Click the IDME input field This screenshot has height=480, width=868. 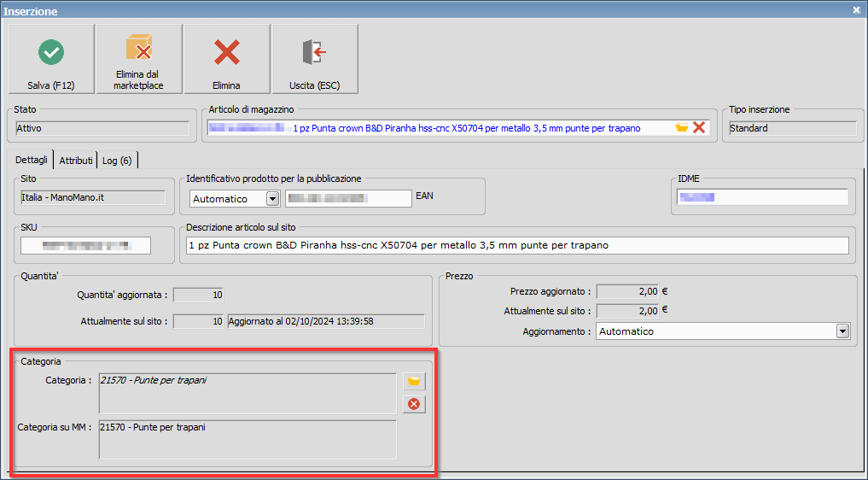coord(762,197)
